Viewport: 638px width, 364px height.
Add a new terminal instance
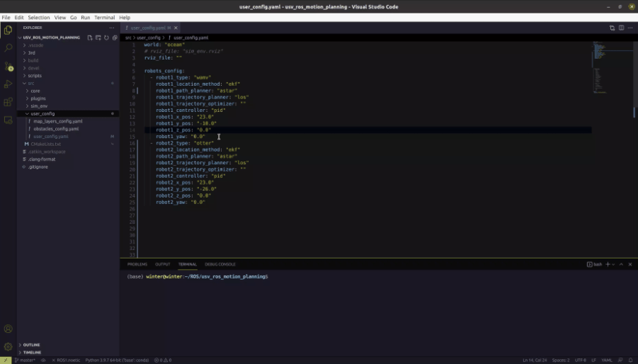pyautogui.click(x=608, y=264)
